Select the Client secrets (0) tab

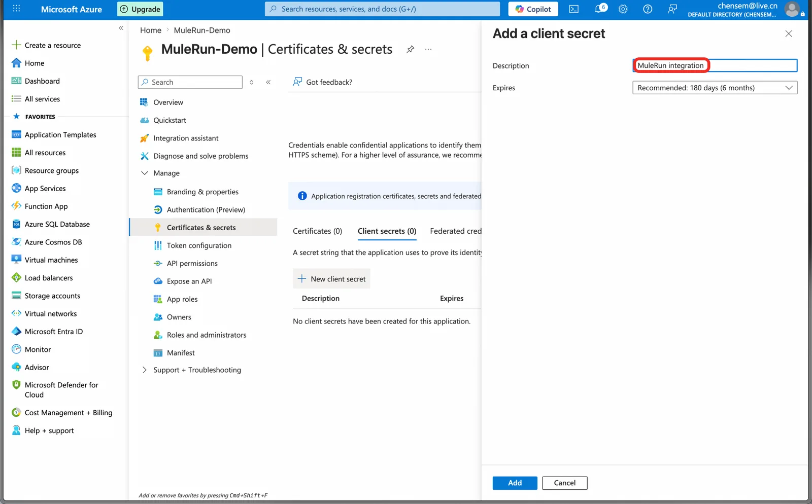coord(387,231)
